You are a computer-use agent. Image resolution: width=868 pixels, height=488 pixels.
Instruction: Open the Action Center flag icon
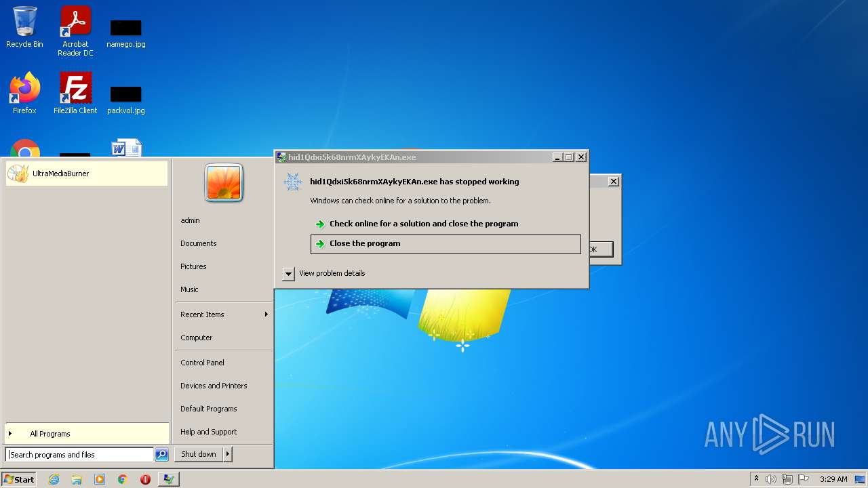[804, 479]
